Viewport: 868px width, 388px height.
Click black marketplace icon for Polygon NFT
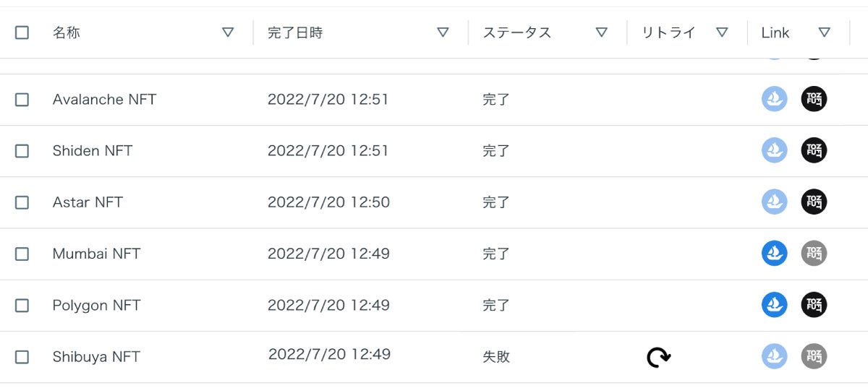coord(814,305)
